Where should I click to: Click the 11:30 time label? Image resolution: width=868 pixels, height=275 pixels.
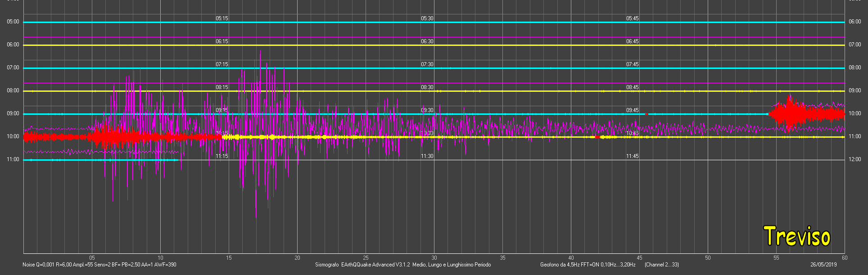coord(427,156)
